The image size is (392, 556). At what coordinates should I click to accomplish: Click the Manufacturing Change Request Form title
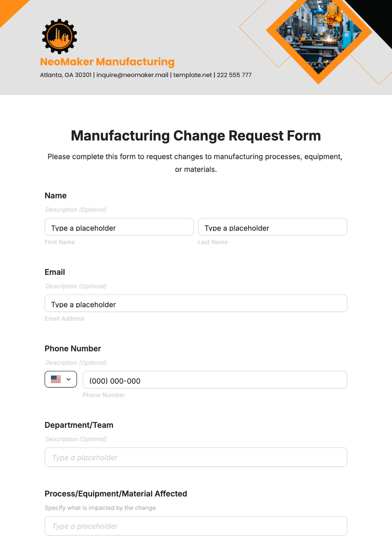[196, 136]
